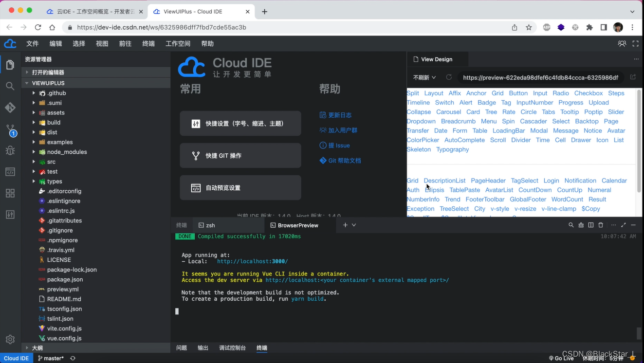Image resolution: width=644 pixels, height=363 pixels.
Task: Click the browser address bar
Action: tap(287, 27)
